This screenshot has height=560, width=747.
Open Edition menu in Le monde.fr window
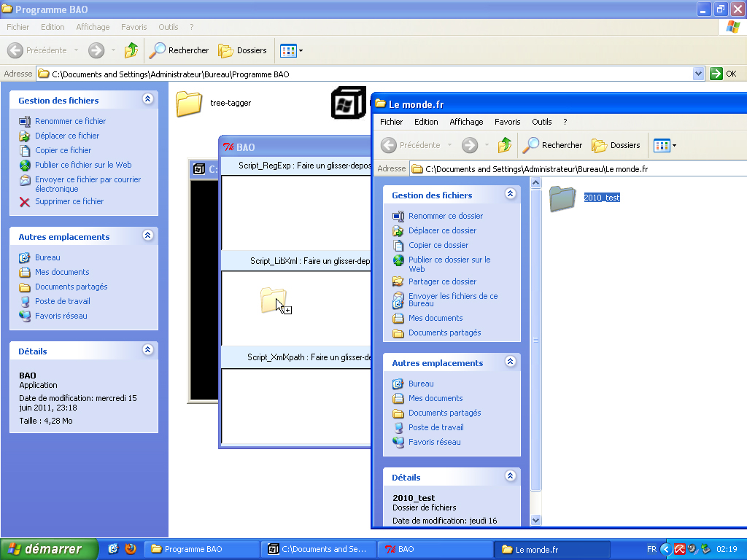[426, 122]
